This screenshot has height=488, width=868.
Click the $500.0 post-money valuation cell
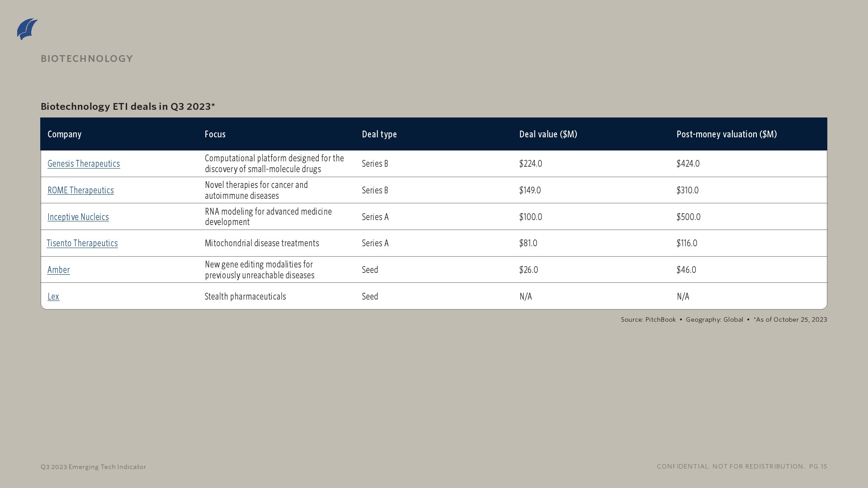tap(689, 217)
